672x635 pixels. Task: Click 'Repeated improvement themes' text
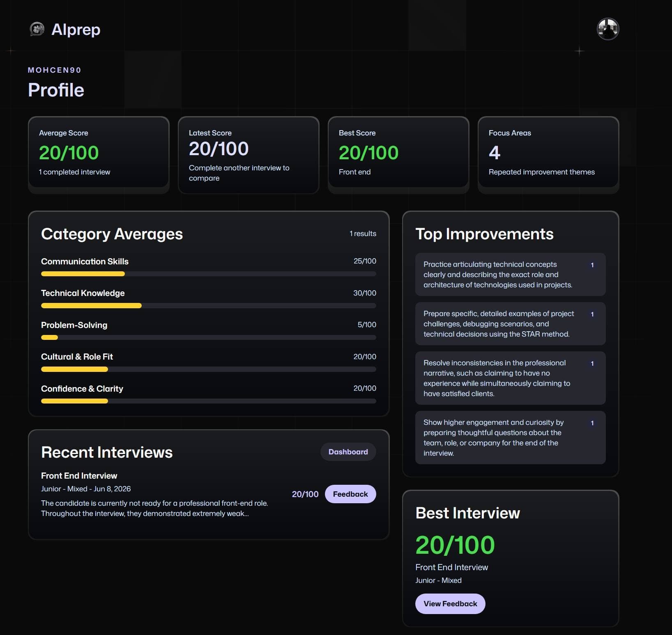pyautogui.click(x=541, y=172)
